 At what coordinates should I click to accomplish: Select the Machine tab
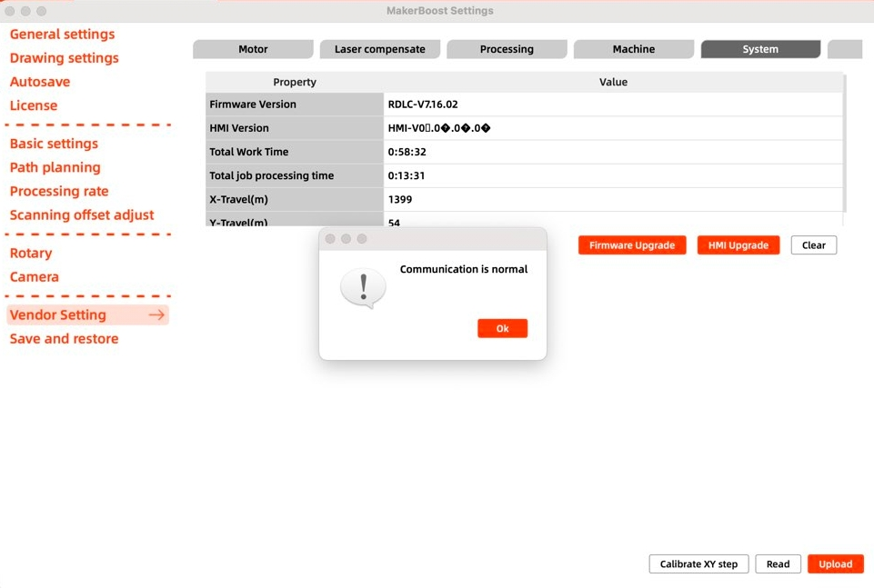[633, 49]
